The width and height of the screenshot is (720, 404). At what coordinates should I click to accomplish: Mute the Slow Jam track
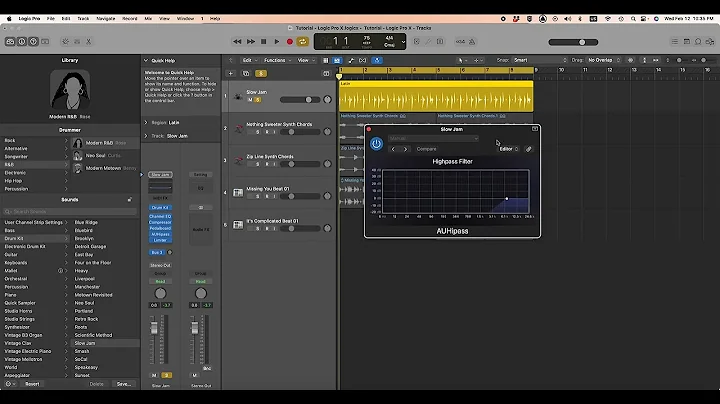click(x=250, y=100)
